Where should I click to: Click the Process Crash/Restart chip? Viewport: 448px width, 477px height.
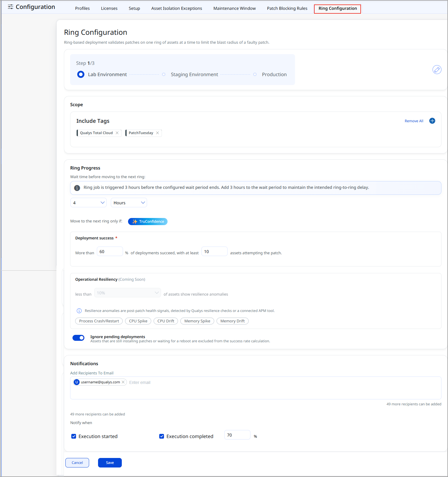click(x=99, y=321)
